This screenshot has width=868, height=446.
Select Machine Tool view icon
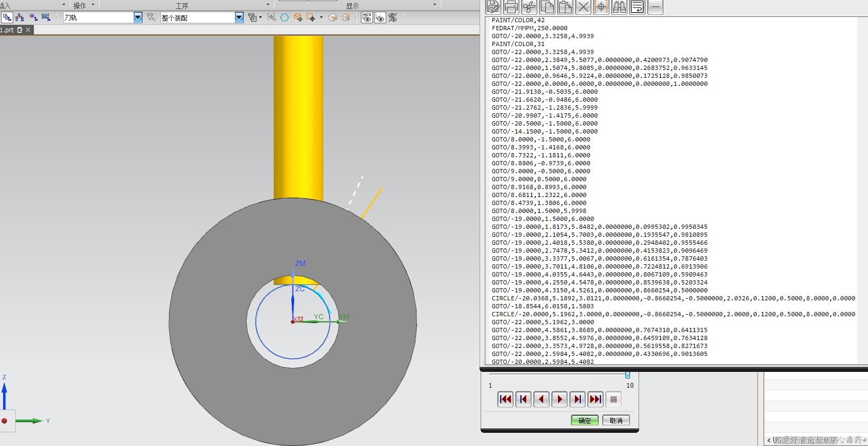tap(20, 17)
